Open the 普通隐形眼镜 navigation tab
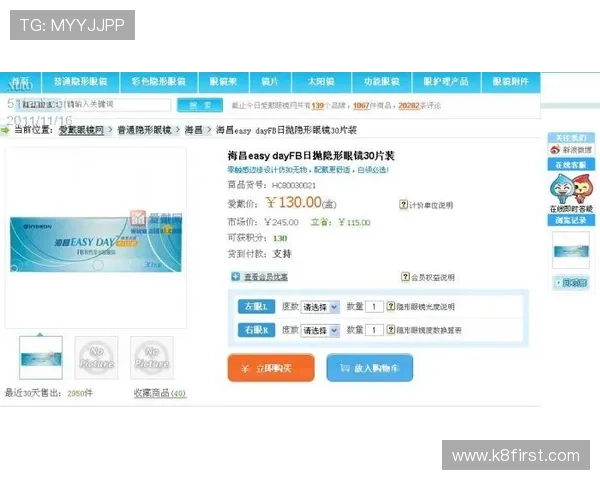 (x=81, y=82)
